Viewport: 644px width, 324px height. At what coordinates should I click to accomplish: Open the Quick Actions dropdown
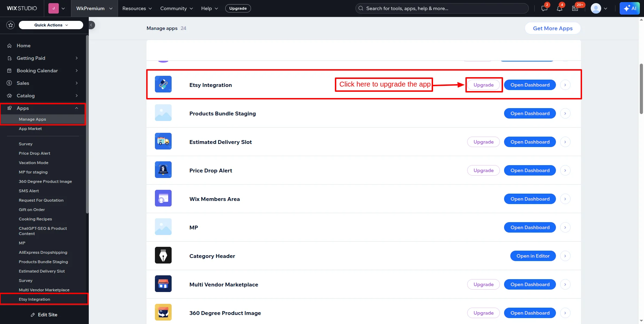point(51,25)
